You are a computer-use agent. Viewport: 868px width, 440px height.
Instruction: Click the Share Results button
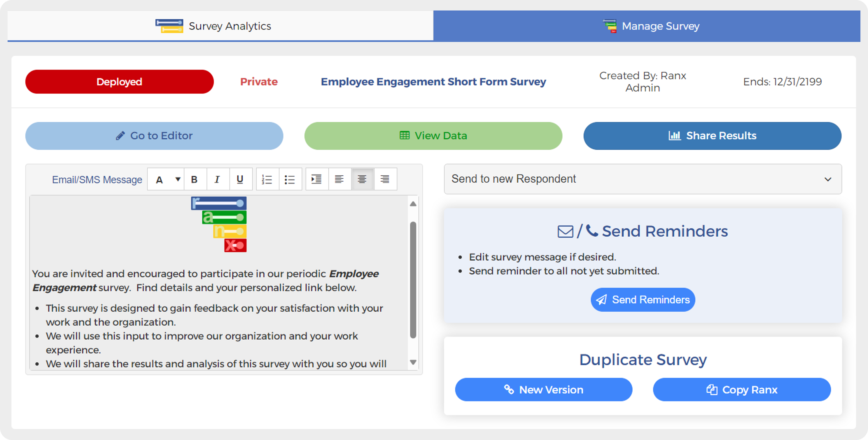pos(712,136)
